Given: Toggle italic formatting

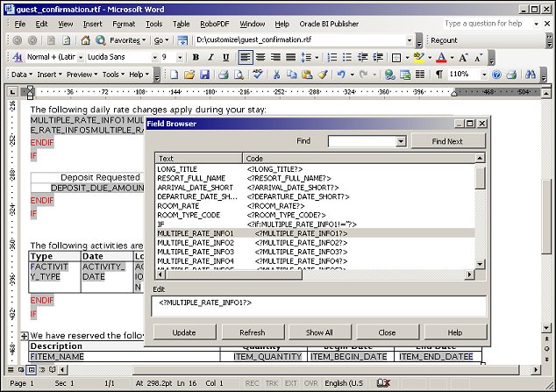Looking at the screenshot, I should click(x=209, y=57).
